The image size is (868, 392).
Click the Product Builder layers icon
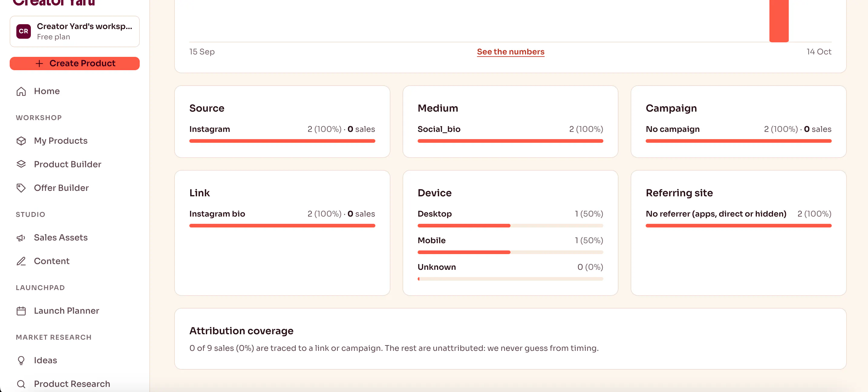(21, 164)
